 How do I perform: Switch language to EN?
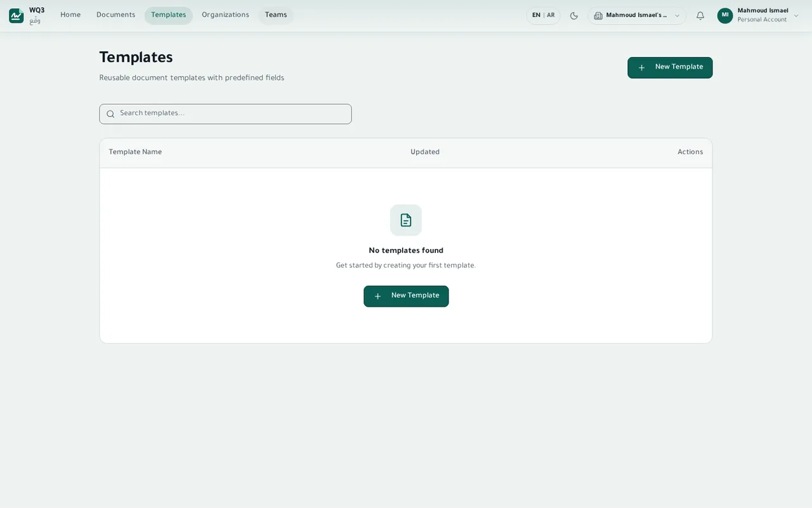click(537, 15)
